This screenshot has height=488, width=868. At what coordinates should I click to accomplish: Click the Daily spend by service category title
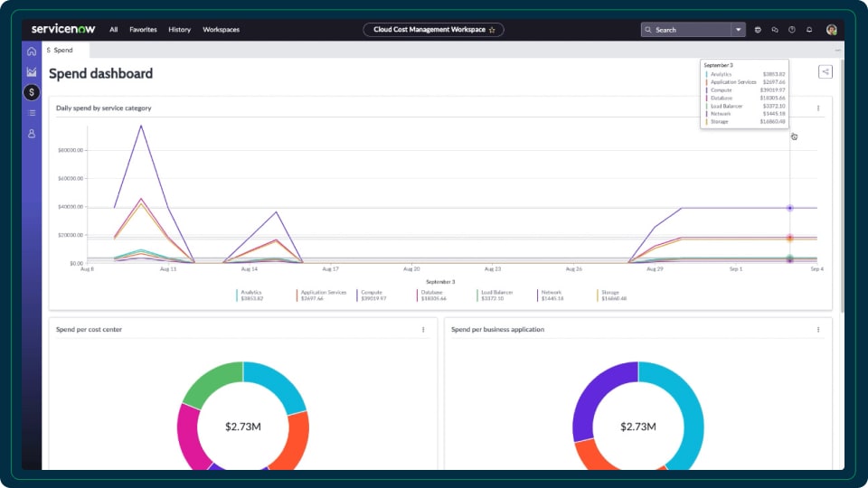(x=103, y=108)
